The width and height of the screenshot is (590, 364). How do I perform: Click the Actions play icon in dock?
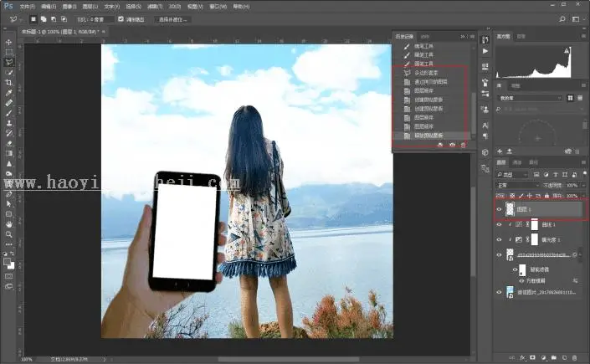(x=485, y=51)
